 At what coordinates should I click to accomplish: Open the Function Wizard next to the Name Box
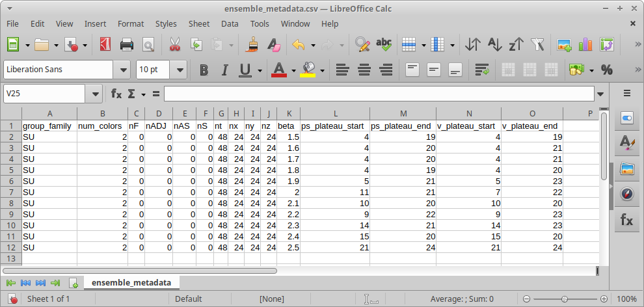pyautogui.click(x=116, y=94)
